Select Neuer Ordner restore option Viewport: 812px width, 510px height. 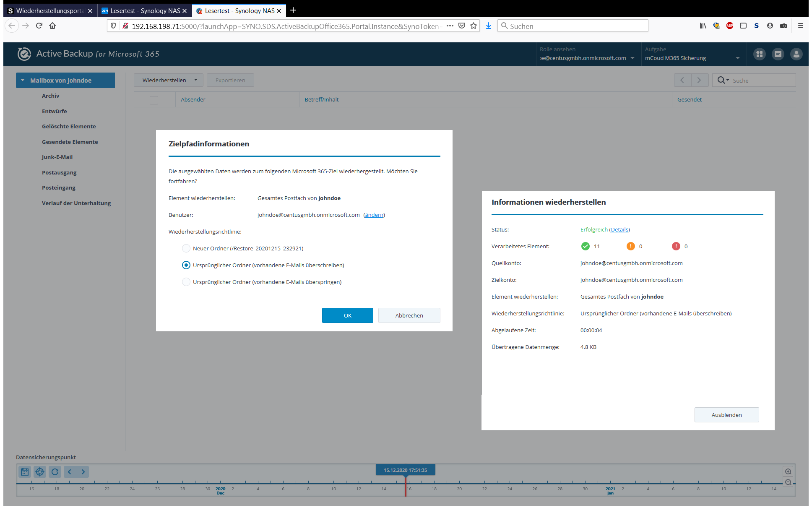(186, 248)
